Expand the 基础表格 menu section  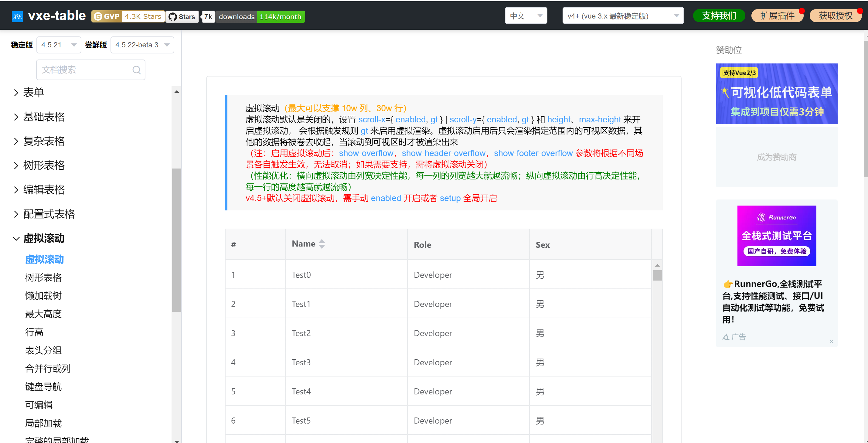click(39, 117)
